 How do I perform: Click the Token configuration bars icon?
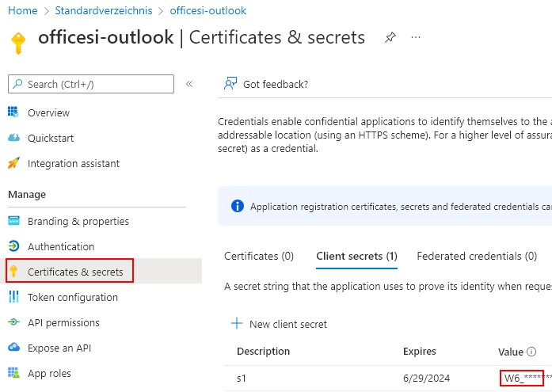pos(13,297)
